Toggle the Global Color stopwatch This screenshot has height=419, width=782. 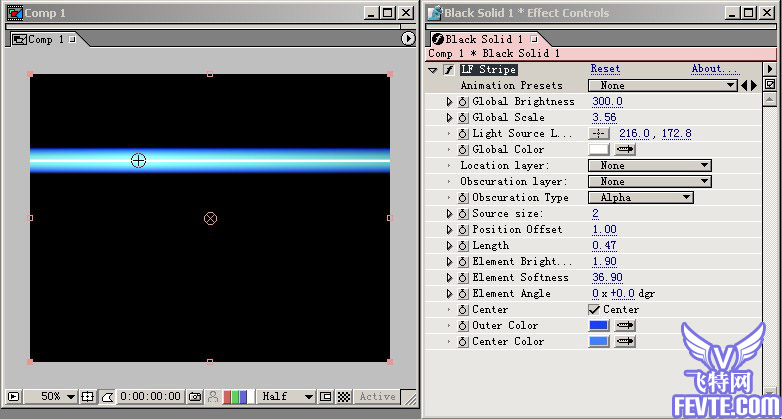[x=463, y=150]
